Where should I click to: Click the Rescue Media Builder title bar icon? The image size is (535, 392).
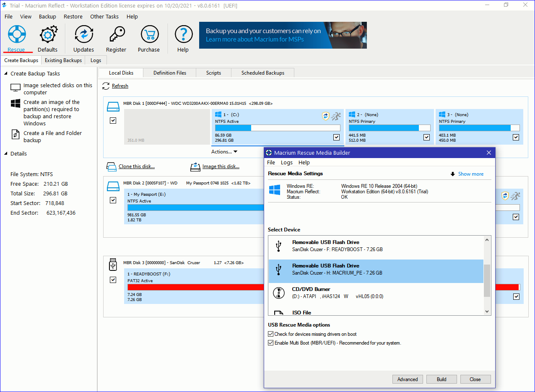coord(269,153)
